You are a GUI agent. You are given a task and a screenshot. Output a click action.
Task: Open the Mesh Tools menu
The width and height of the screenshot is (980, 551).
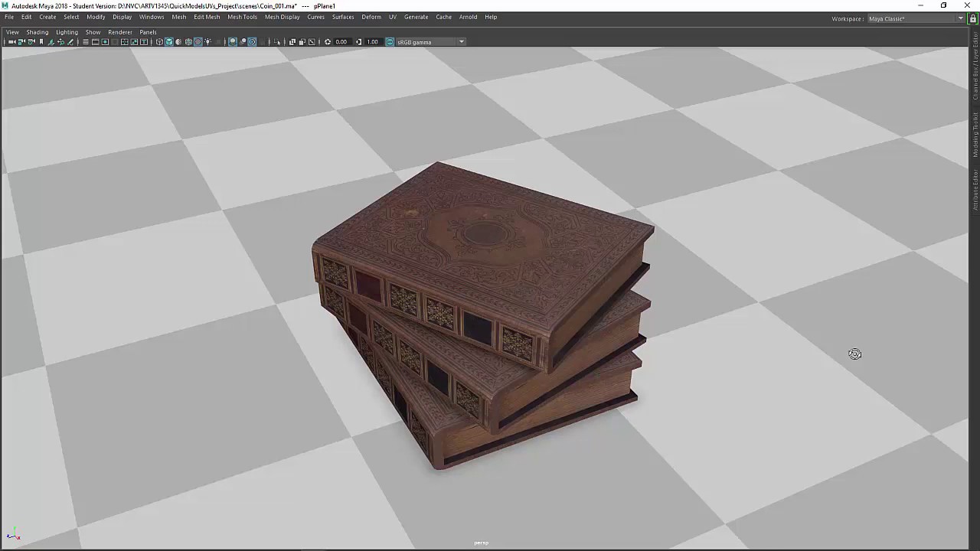tap(242, 17)
